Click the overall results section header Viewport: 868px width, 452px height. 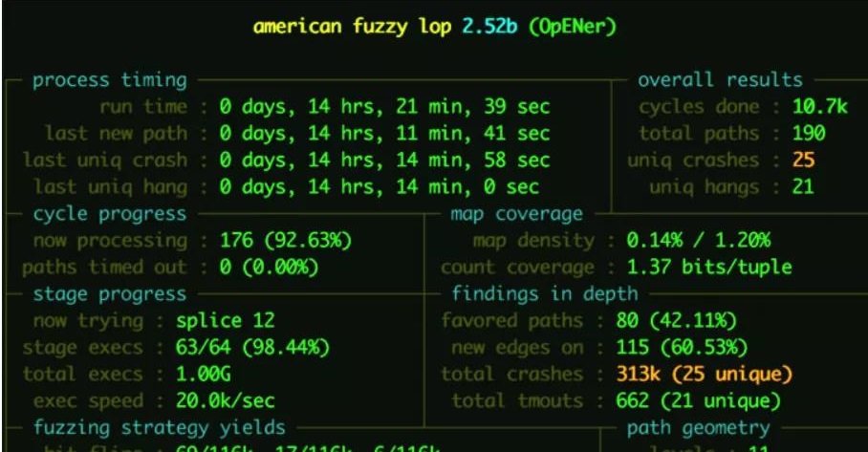[720, 80]
